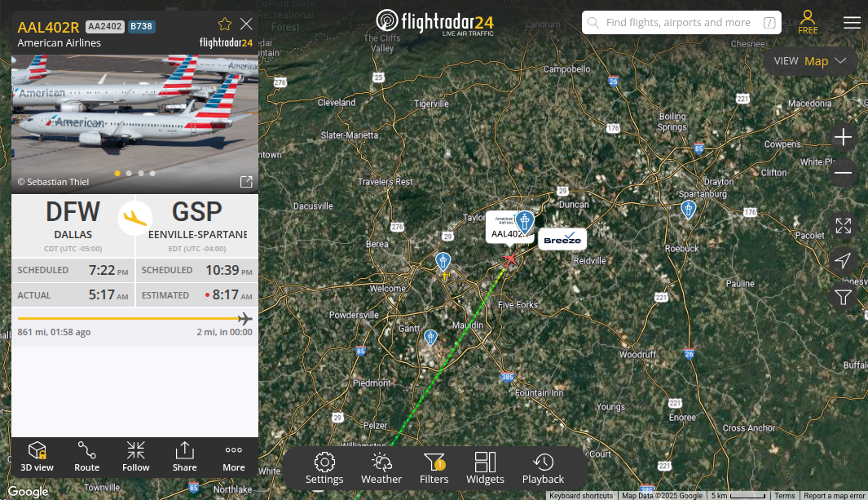The height and width of the screenshot is (500, 868).
Task: Expand the VIEW Map dropdown
Action: pyautogui.click(x=810, y=61)
